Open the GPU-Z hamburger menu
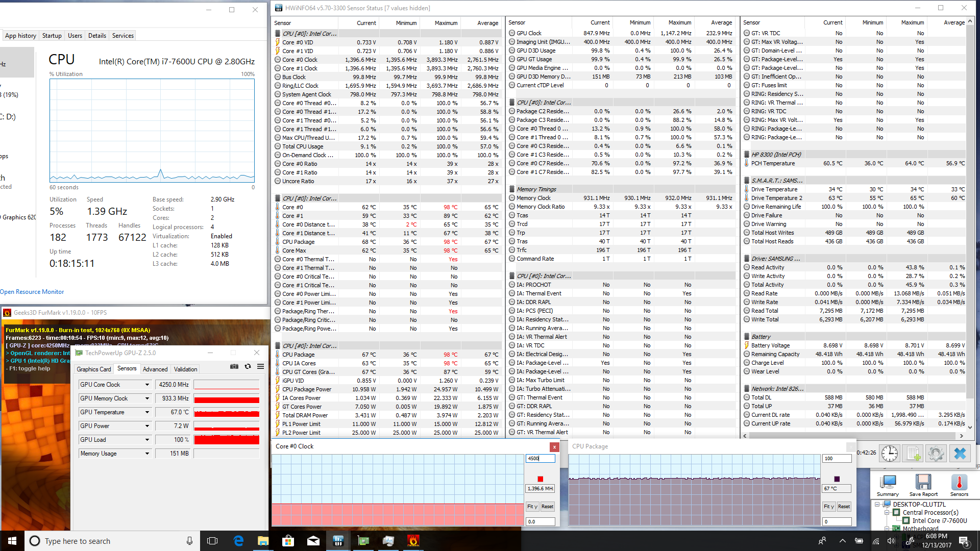980x551 pixels. [260, 367]
